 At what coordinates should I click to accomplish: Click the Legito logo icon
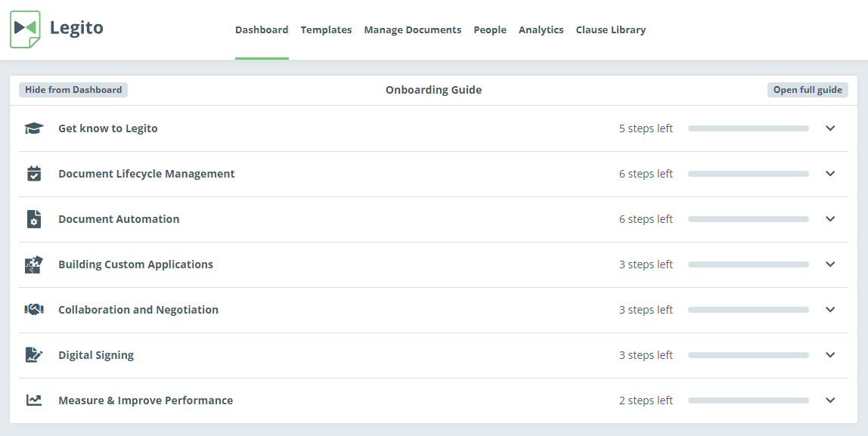[x=26, y=29]
